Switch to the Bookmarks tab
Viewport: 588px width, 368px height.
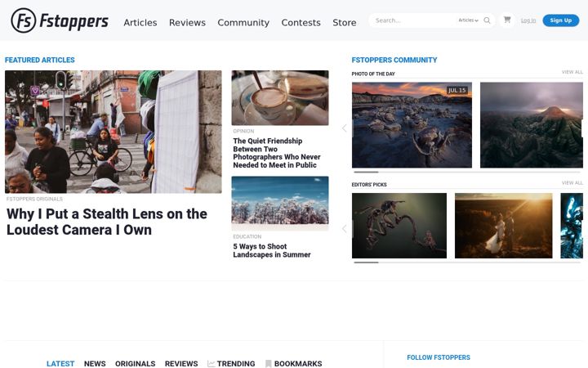(x=298, y=363)
